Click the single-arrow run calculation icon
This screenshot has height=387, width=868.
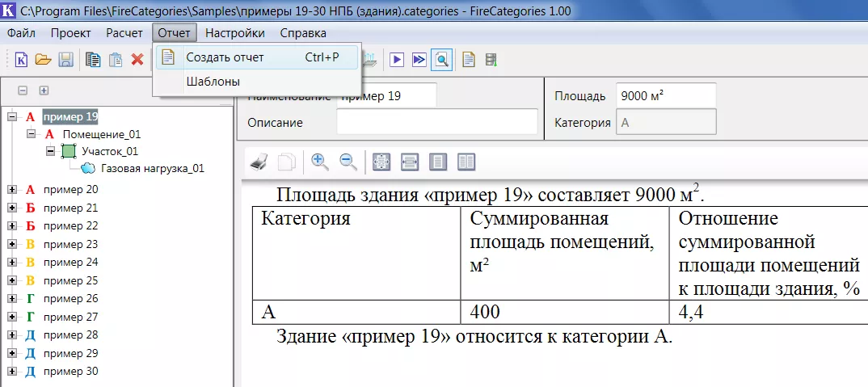pyautogui.click(x=397, y=60)
